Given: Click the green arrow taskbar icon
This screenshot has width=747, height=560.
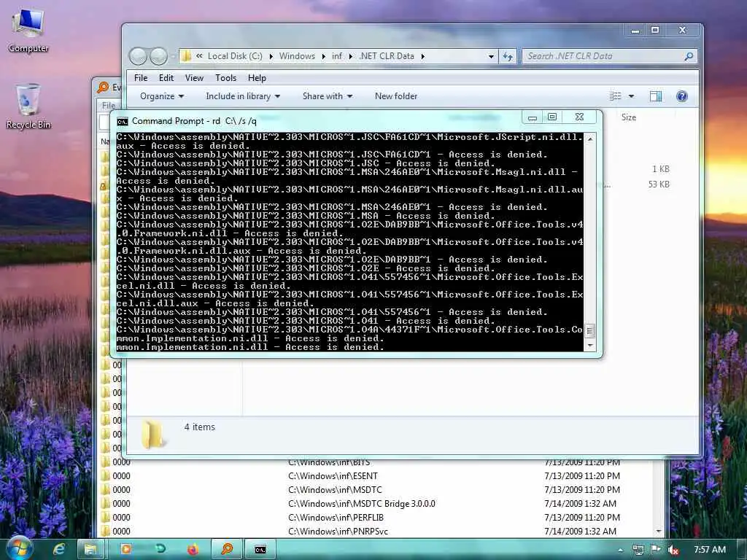Looking at the screenshot, I should coord(160,550).
